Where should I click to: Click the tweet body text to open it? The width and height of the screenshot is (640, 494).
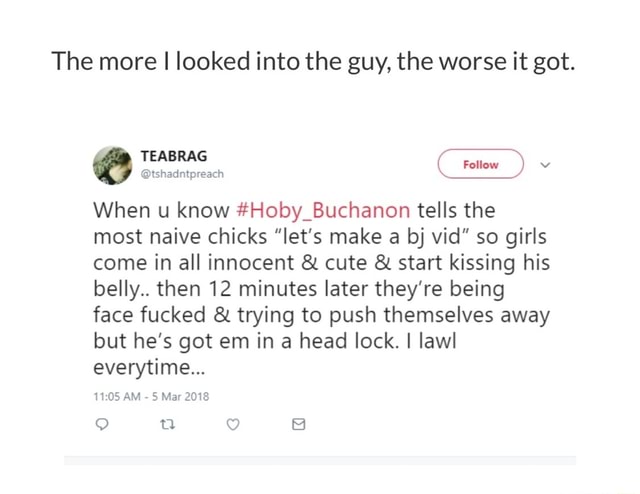coord(322,289)
